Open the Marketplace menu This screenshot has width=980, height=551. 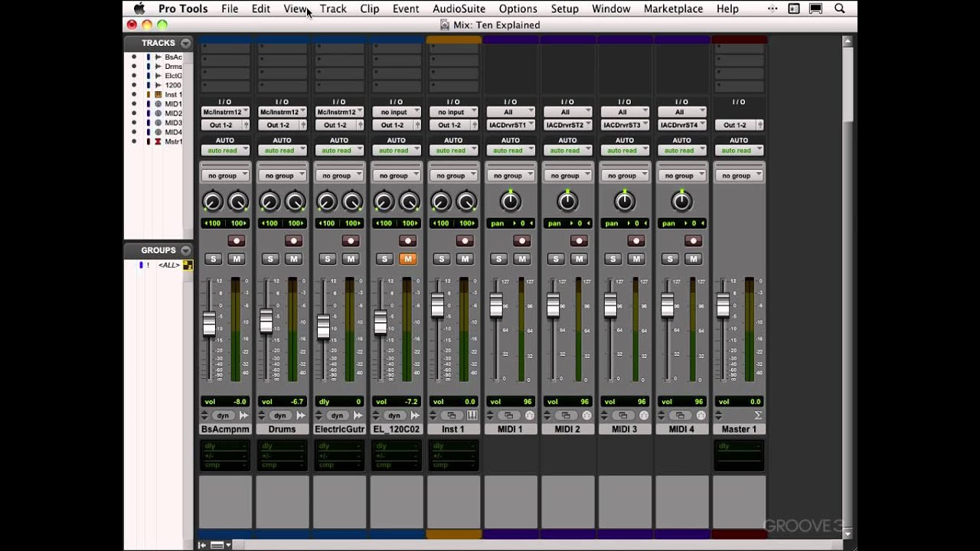point(673,9)
